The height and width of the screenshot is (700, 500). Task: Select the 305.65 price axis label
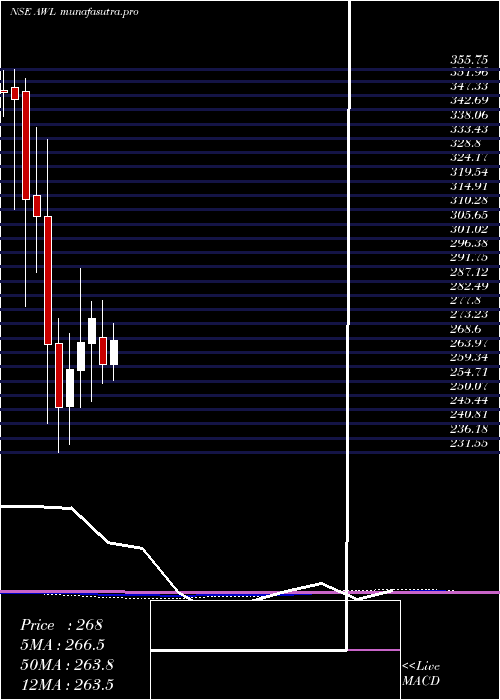click(469, 215)
